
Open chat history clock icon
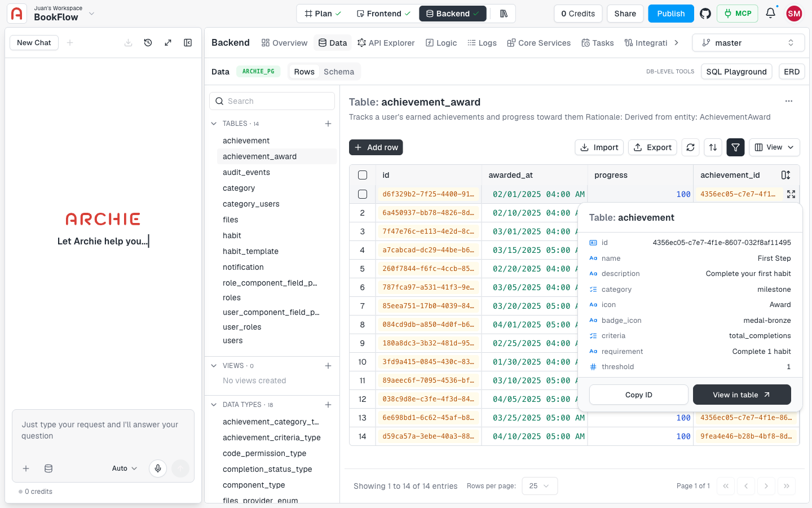click(x=148, y=42)
